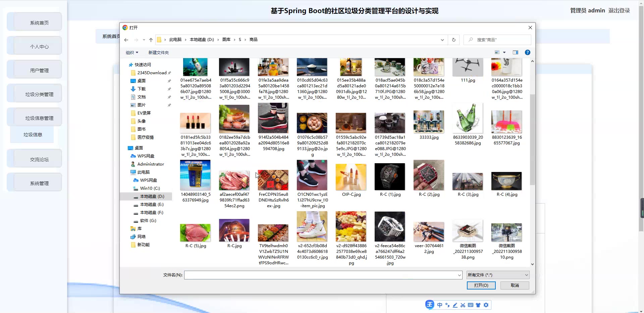644x313 pixels.
Task: Refresh the current folder listing
Action: (x=454, y=40)
